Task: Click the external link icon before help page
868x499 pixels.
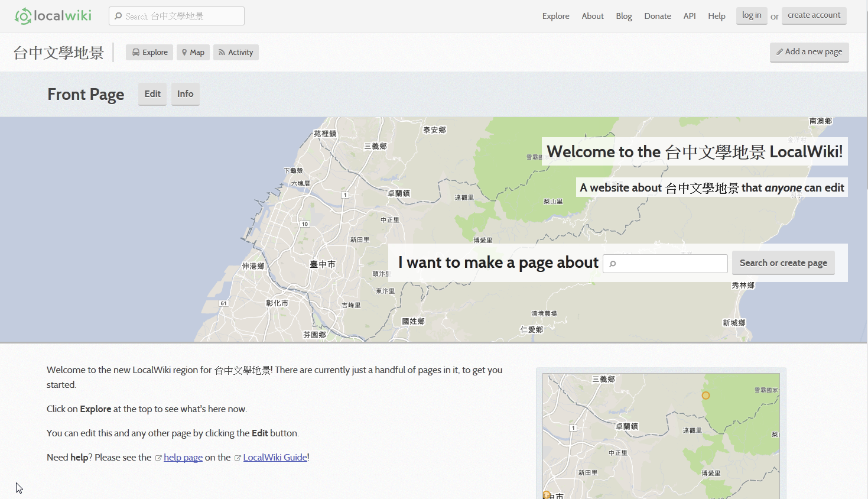Action: point(158,458)
